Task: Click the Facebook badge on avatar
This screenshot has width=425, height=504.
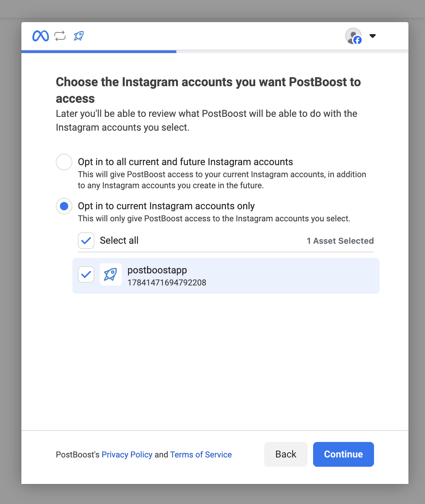Action: pos(357,40)
